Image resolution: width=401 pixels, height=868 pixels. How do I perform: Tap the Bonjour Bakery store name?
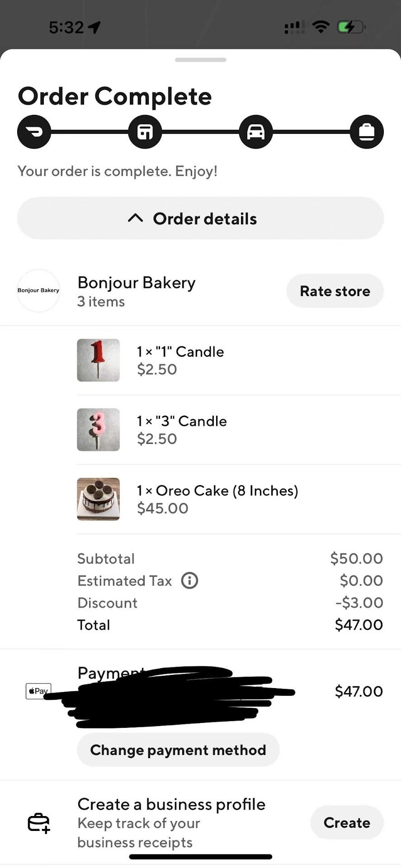[137, 283]
